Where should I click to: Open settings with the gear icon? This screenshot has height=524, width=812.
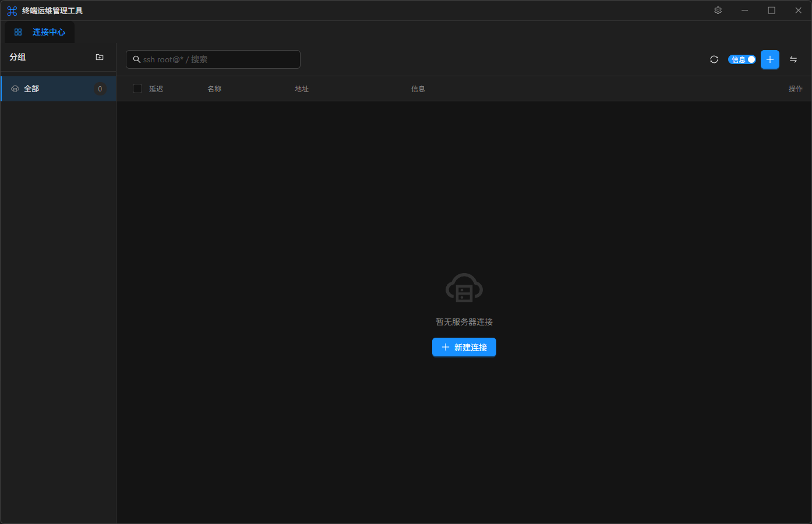[x=718, y=10]
